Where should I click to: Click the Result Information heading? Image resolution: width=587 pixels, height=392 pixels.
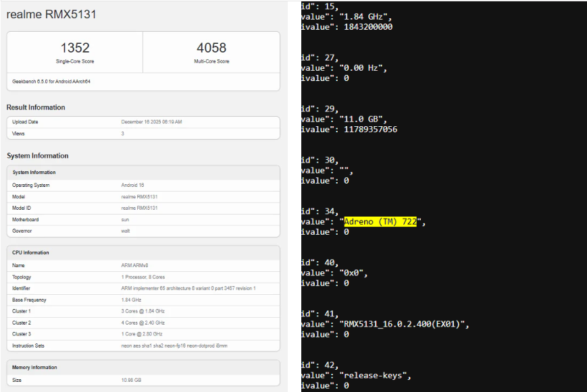pyautogui.click(x=36, y=107)
